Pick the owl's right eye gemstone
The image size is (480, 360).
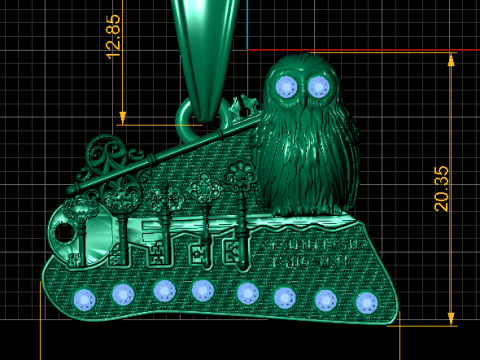click(319, 86)
